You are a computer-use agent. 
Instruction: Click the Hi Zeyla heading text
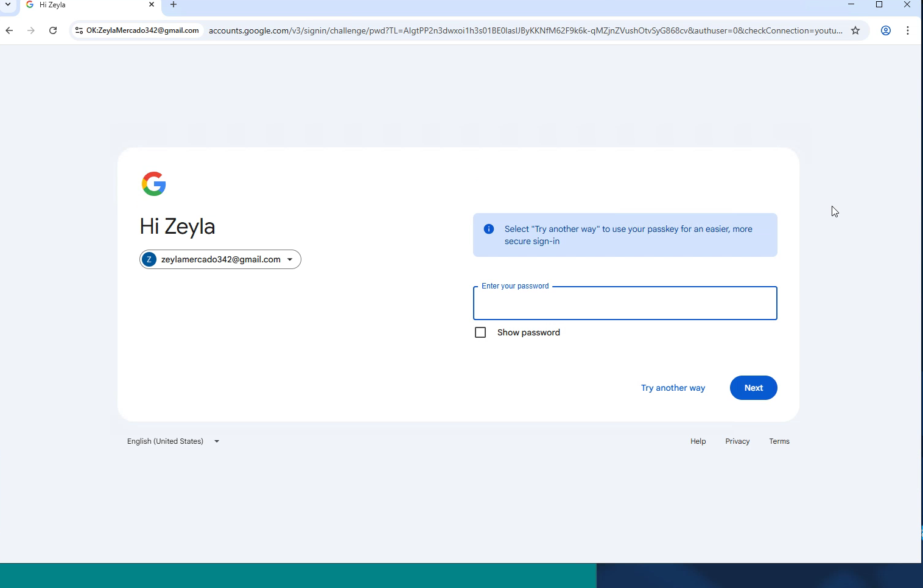[177, 226]
